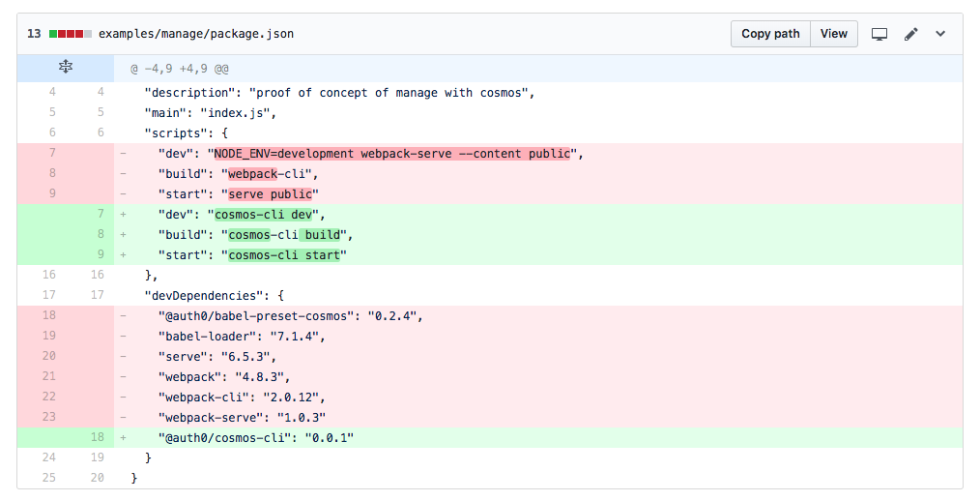Click the examples/manage/package.json file path
Image resolution: width=980 pixels, height=501 pixels.
[196, 34]
